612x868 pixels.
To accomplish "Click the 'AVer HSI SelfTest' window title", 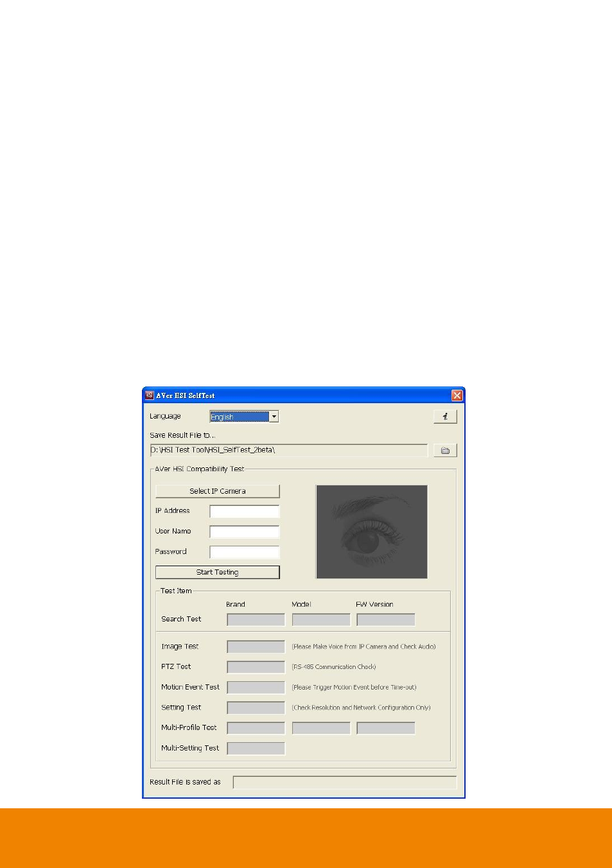I will coord(185,395).
